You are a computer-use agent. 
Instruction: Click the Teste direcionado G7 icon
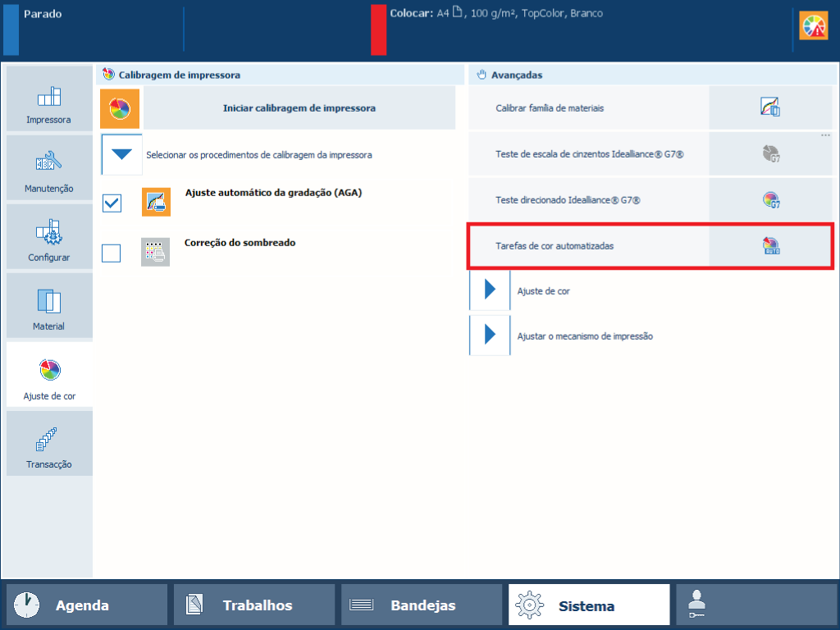[769, 199]
